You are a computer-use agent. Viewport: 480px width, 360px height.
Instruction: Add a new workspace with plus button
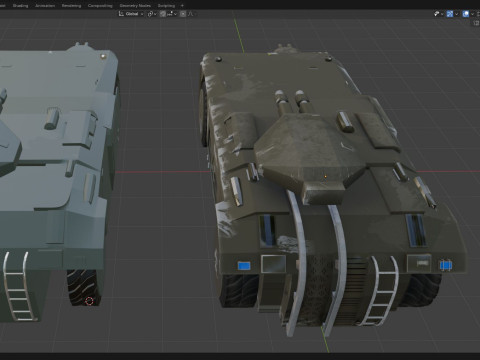pyautogui.click(x=182, y=5)
